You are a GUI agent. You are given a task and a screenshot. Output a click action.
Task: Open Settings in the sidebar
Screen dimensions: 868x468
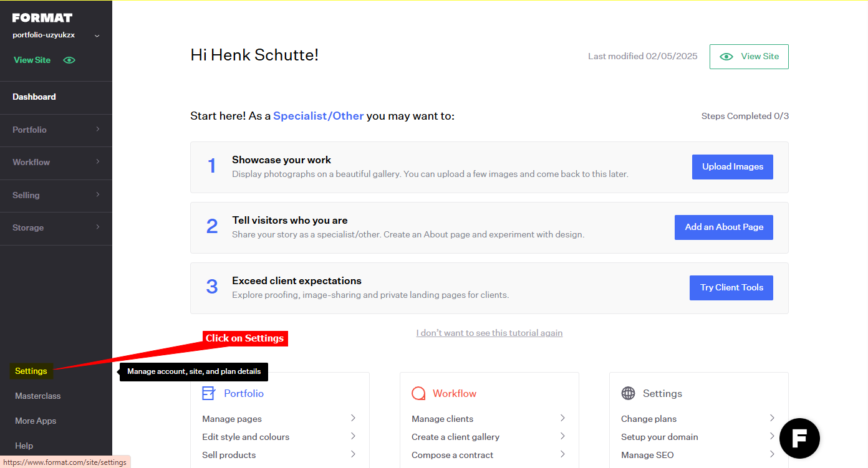tap(31, 371)
